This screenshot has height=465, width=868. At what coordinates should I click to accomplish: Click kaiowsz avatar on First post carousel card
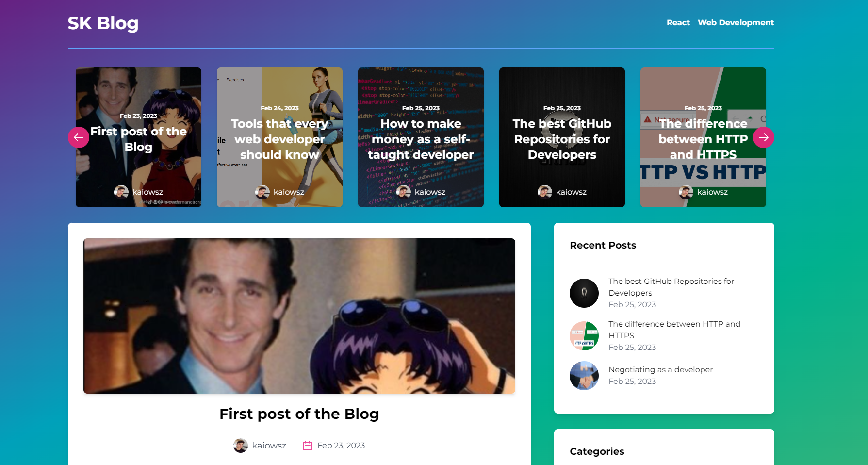[121, 192]
